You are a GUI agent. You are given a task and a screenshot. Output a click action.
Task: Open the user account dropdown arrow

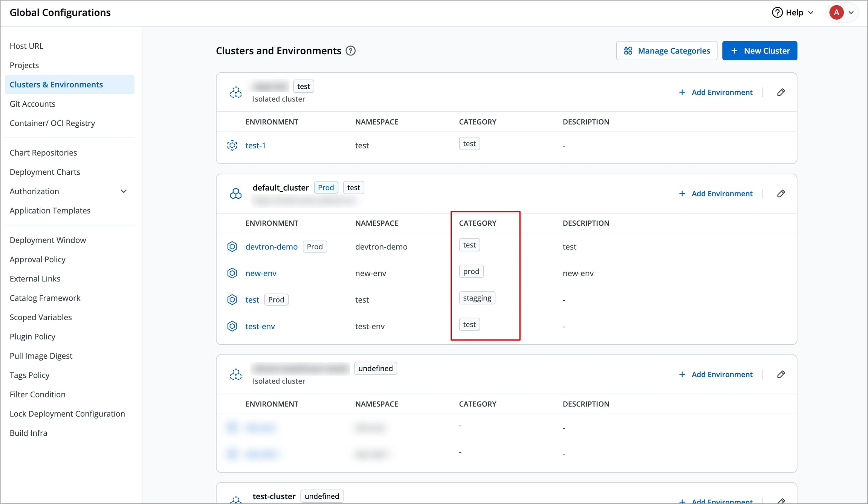(x=851, y=12)
